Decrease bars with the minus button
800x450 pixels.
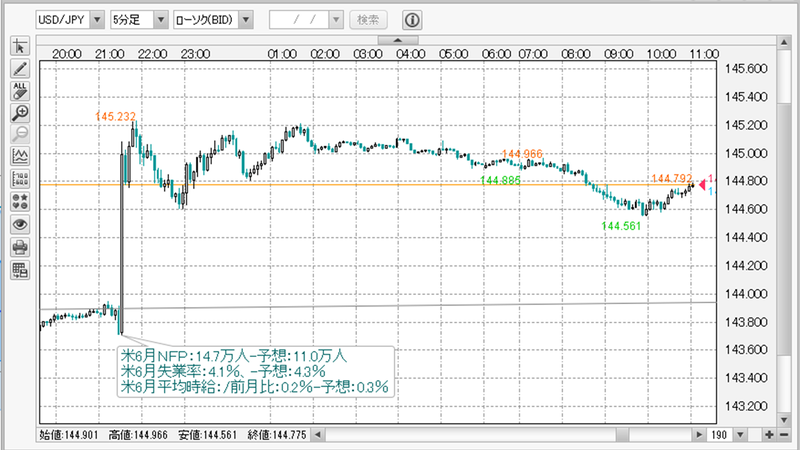pyautogui.click(x=784, y=435)
